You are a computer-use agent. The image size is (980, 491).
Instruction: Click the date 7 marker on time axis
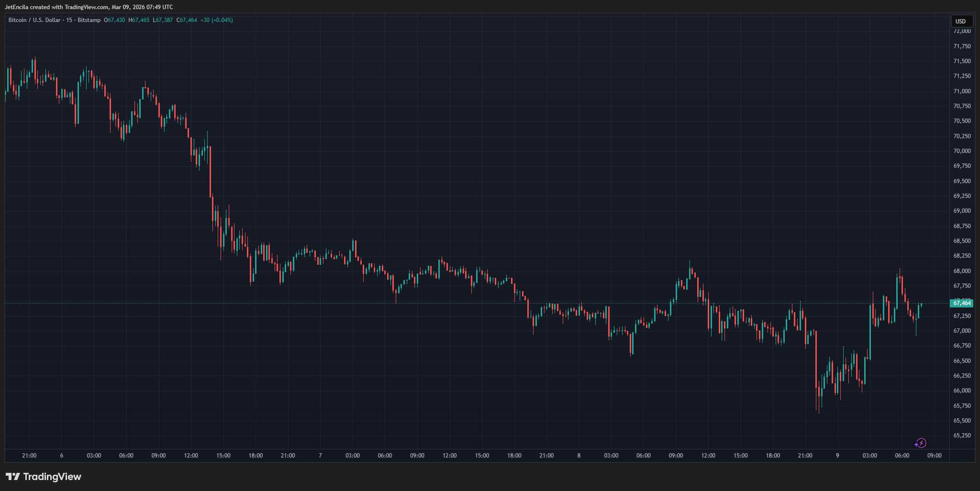point(320,456)
